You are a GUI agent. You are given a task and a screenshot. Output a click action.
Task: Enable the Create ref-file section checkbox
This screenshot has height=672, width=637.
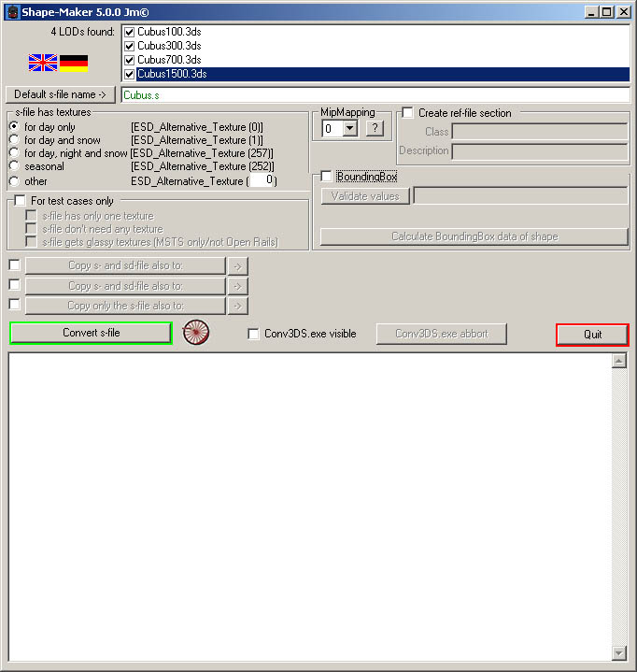[408, 113]
